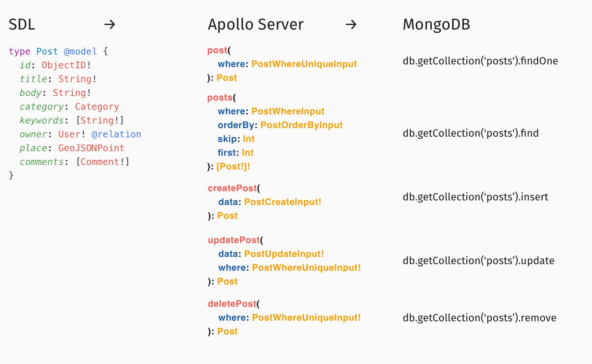Click the 'updatePost(' mutation name

[235, 240]
